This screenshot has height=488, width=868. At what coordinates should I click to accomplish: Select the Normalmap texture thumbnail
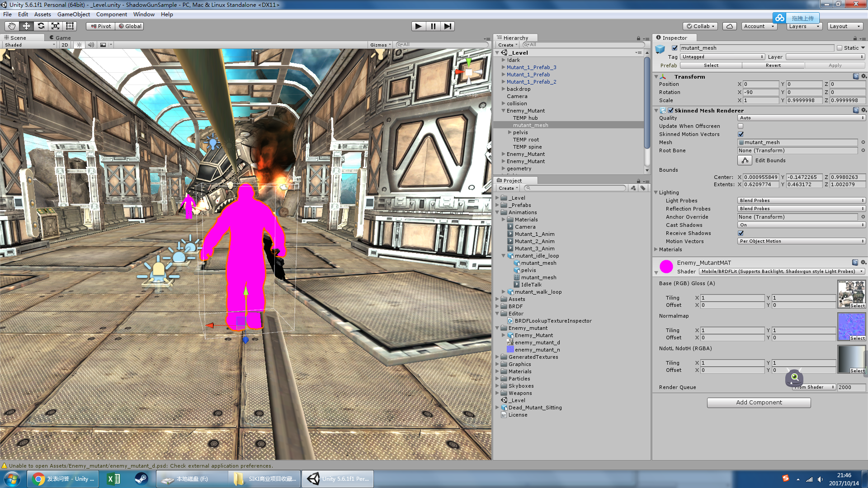852,327
